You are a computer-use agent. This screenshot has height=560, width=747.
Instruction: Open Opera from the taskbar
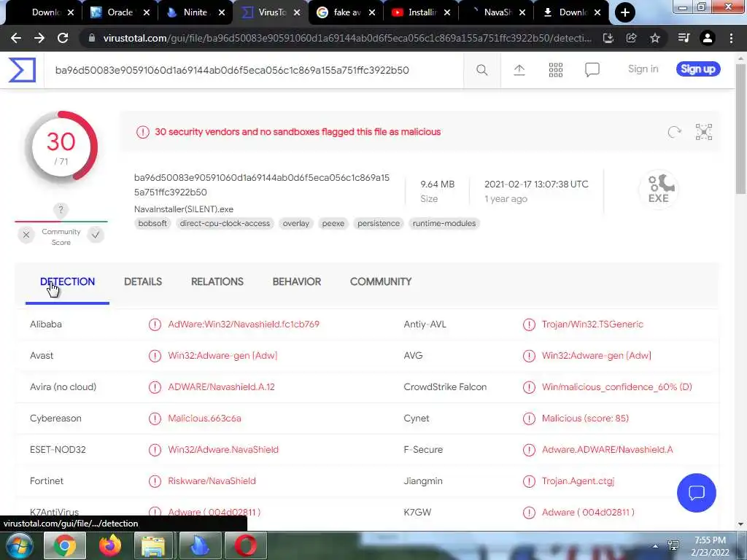(x=245, y=545)
